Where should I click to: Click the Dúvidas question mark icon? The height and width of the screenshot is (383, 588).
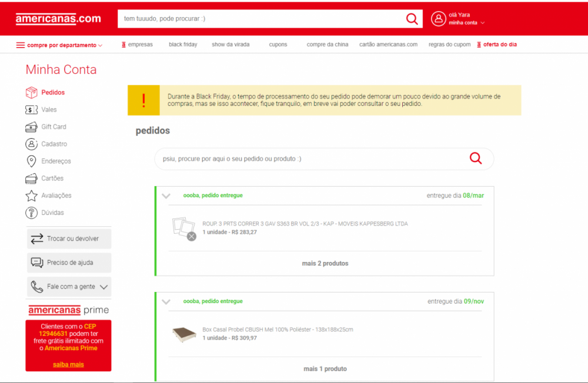32,213
